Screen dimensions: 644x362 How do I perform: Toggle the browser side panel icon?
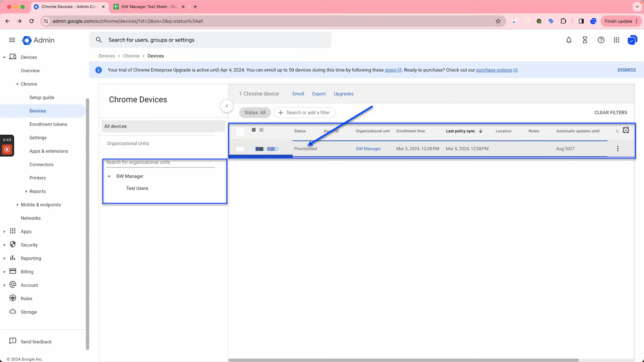pos(581,21)
